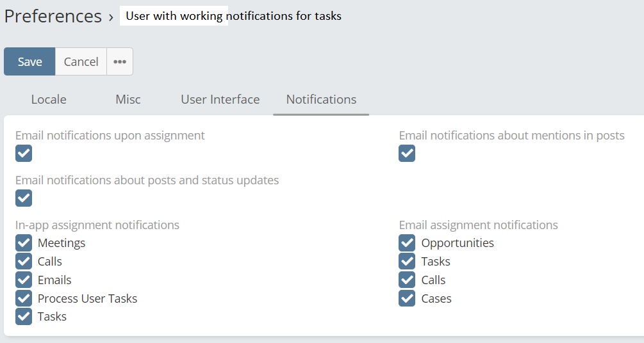Open the Misc tab
This screenshot has height=343, width=644.
coord(128,99)
